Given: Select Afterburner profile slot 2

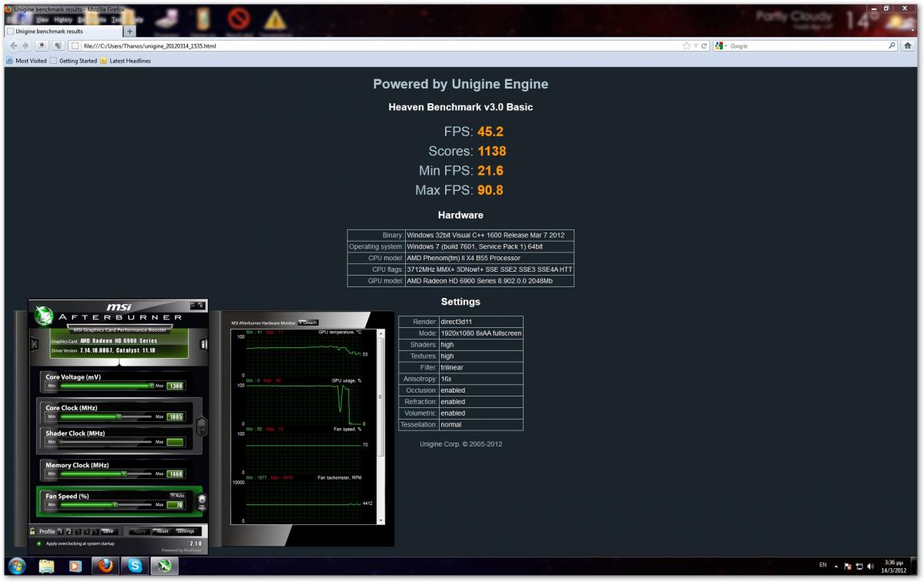Looking at the screenshot, I should pyautogui.click(x=69, y=531).
